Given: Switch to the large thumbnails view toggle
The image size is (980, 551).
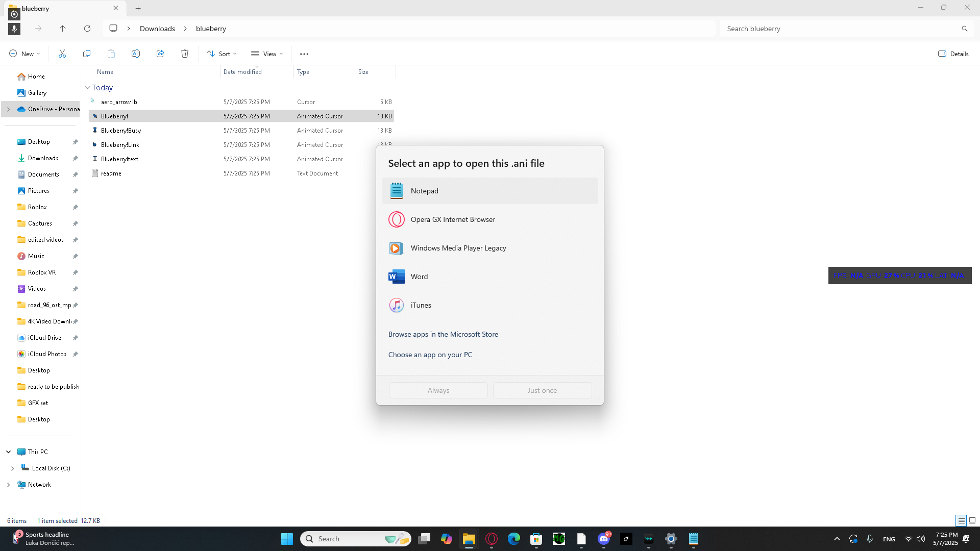Looking at the screenshot, I should point(972,520).
